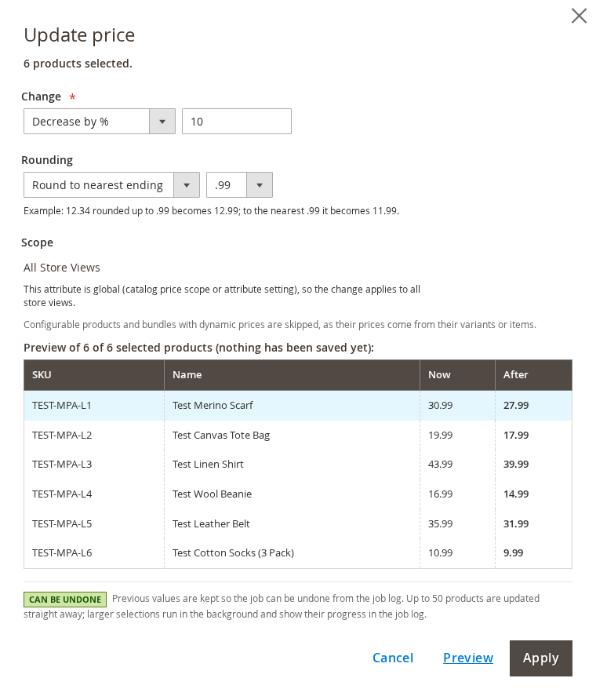
Task: Click the Preview of 6 of 6 heading
Action: (198, 348)
